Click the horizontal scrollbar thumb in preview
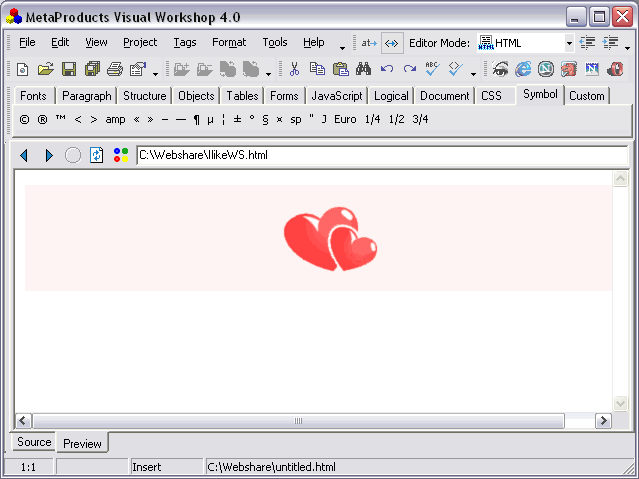This screenshot has width=639, height=479. click(298, 421)
